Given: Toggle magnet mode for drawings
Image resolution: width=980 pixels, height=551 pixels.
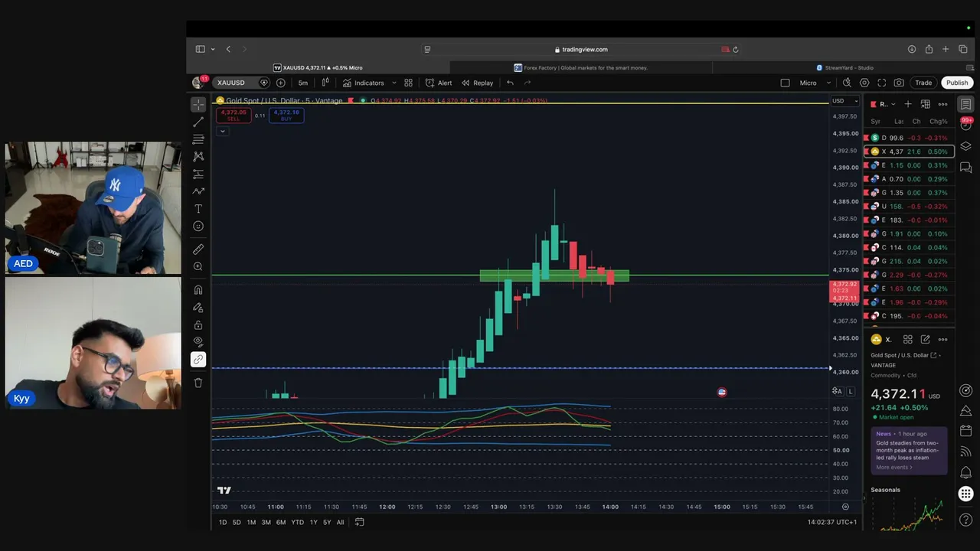Looking at the screenshot, I should 198,289.
